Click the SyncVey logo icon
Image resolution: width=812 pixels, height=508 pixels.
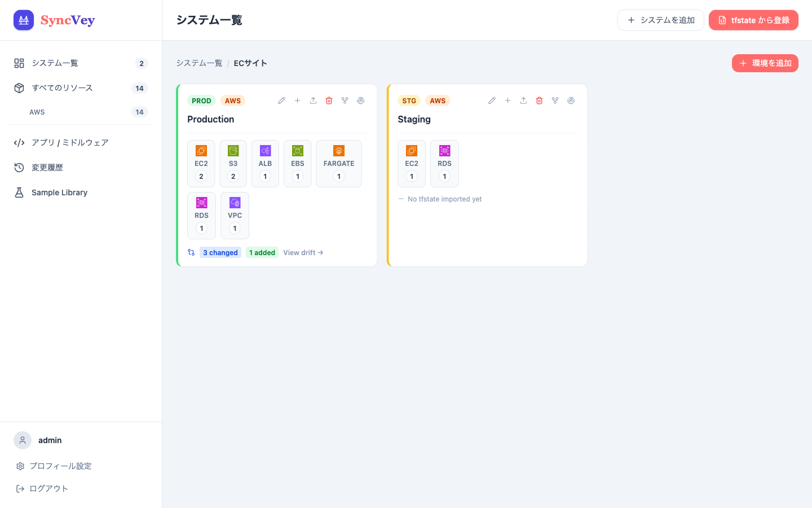(24, 20)
